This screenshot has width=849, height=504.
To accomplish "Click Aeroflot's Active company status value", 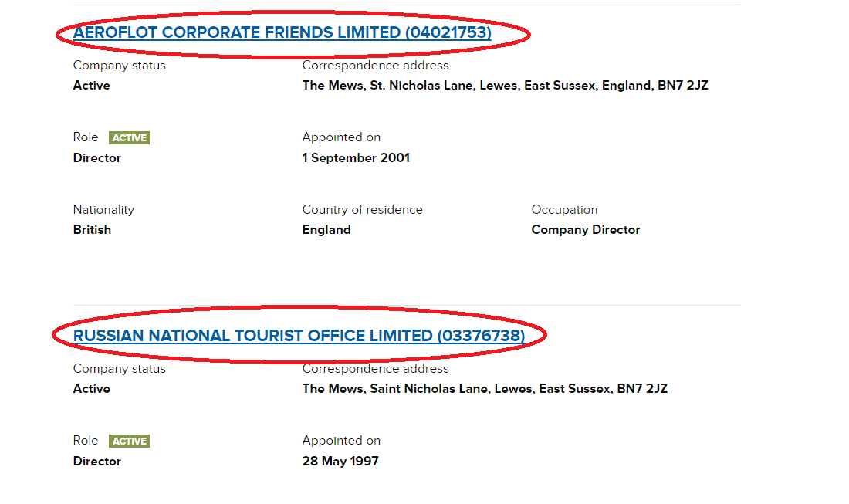I will pyautogui.click(x=92, y=86).
